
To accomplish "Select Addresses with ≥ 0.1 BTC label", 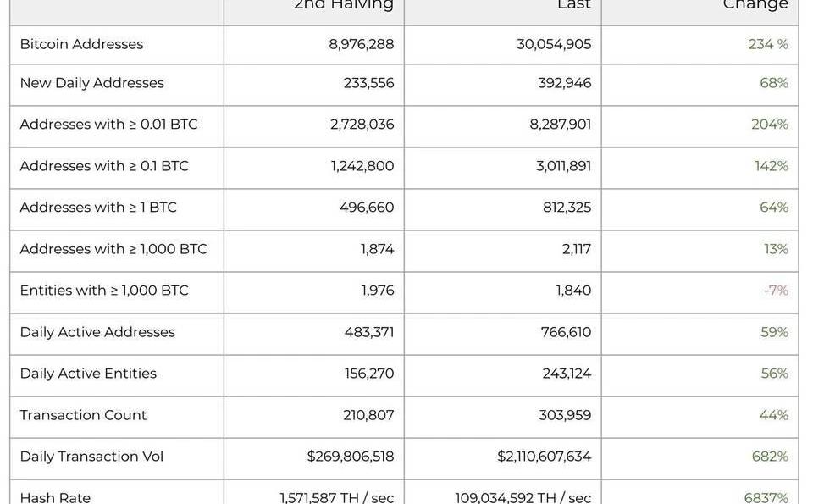I will 104,166.
